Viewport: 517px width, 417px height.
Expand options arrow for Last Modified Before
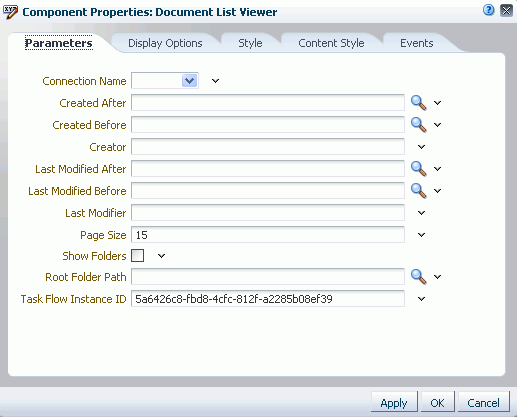pyautogui.click(x=437, y=191)
